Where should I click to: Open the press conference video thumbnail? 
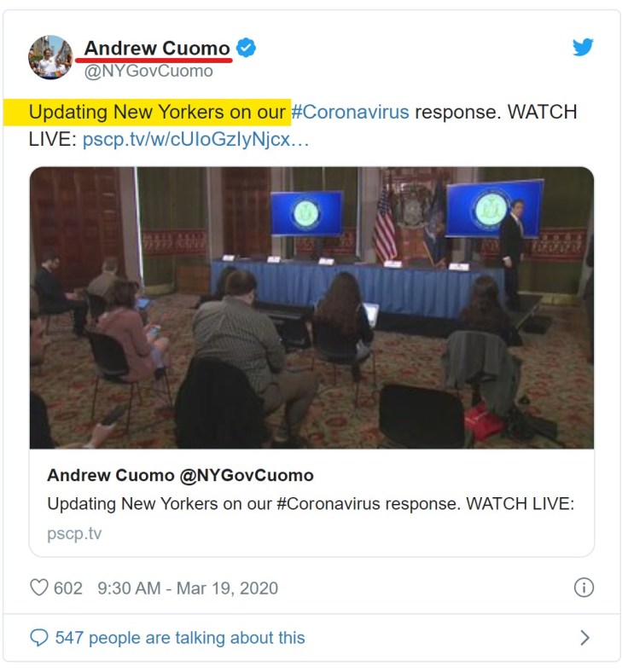pos(311,308)
